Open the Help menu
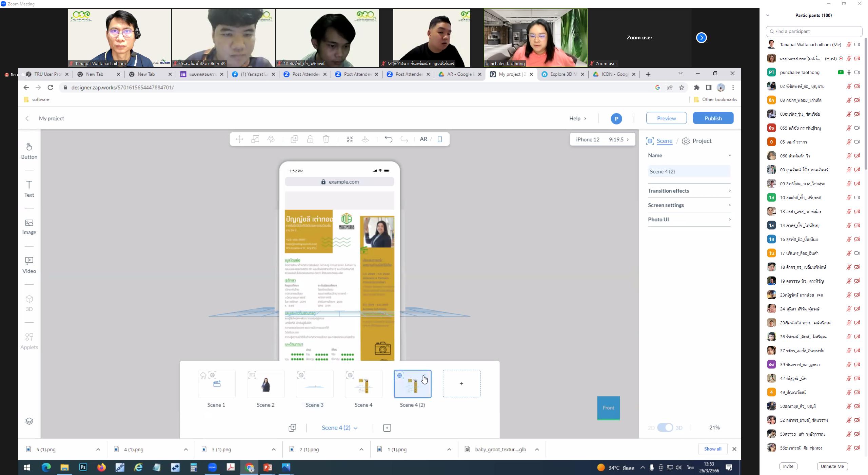868x475 pixels. (578, 118)
